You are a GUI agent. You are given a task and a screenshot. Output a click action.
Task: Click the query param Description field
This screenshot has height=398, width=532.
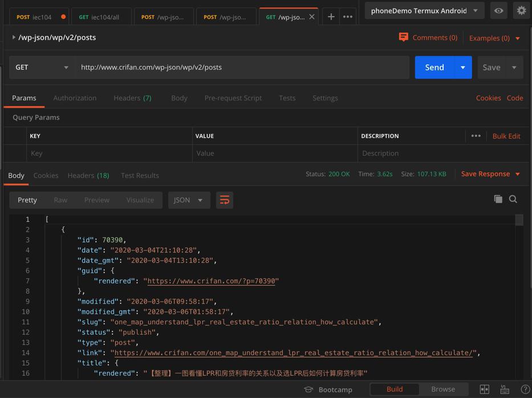point(443,153)
